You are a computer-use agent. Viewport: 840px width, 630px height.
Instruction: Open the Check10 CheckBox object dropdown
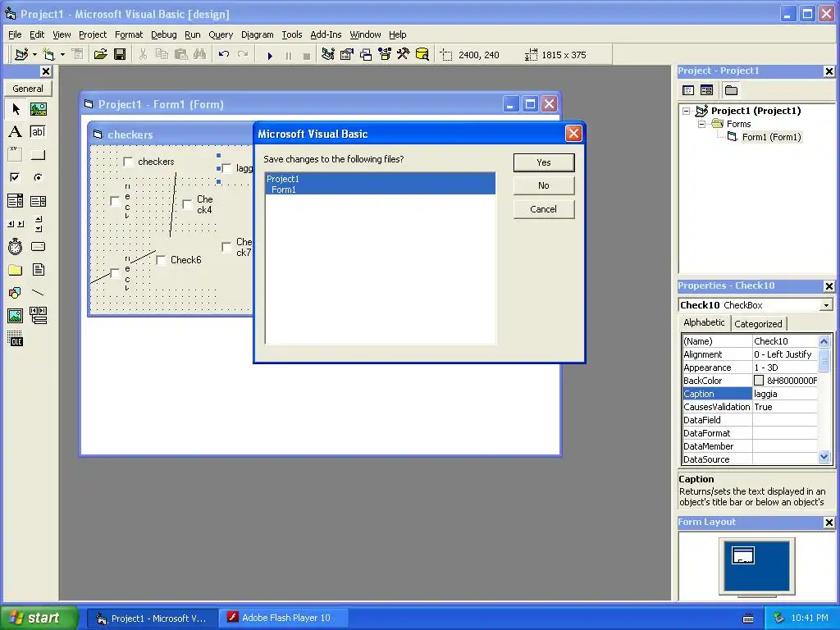pyautogui.click(x=826, y=305)
